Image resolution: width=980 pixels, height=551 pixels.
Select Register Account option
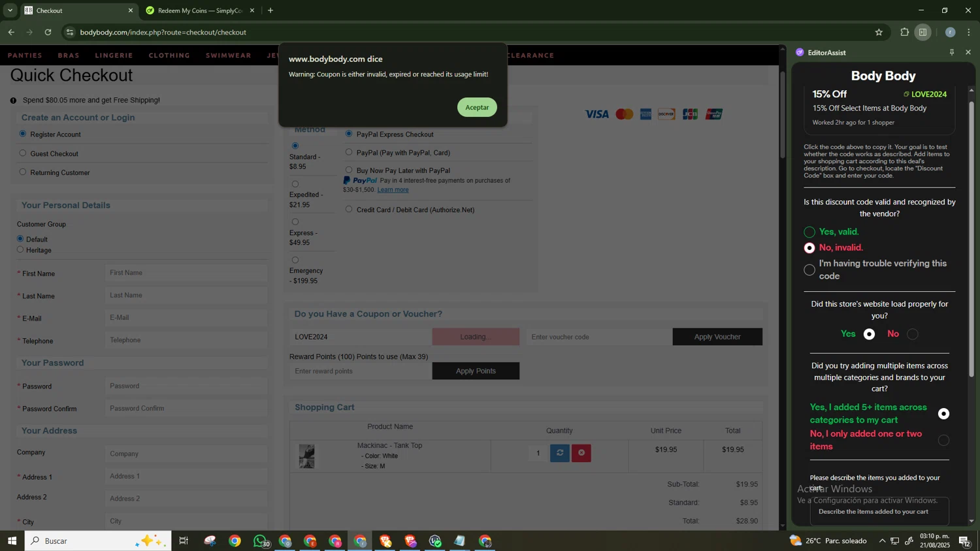(x=23, y=134)
